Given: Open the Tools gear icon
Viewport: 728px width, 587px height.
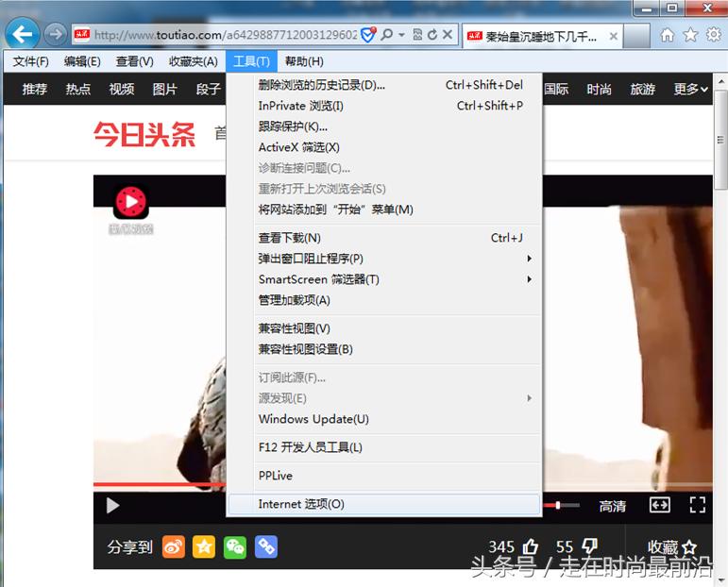Looking at the screenshot, I should coord(714,34).
